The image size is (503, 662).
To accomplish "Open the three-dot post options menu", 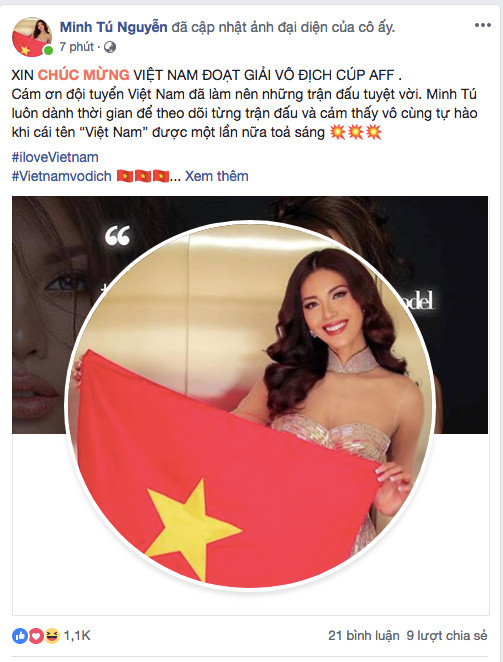I will coord(482,25).
